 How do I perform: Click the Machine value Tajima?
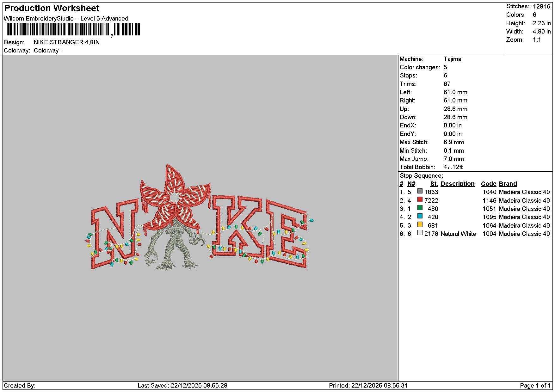[452, 59]
